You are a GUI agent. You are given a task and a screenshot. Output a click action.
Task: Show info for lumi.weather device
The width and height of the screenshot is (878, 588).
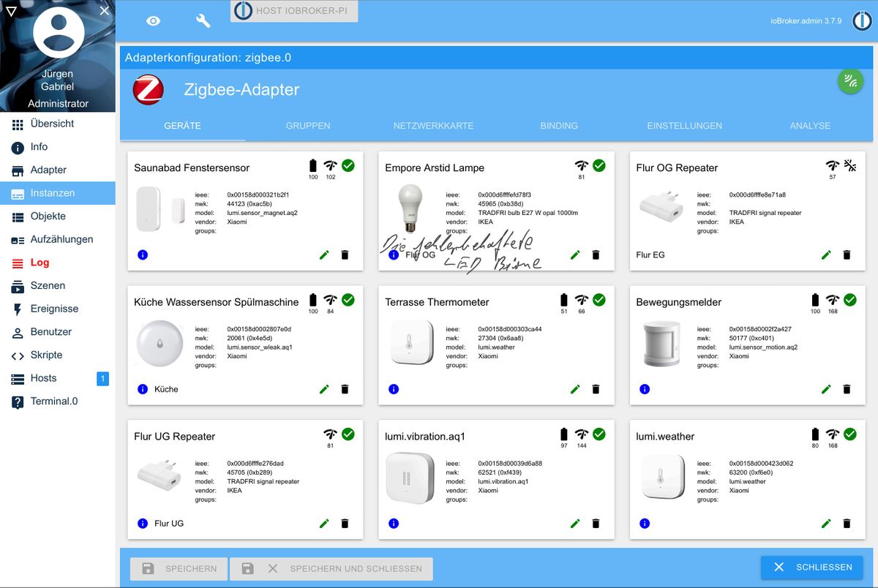click(645, 524)
